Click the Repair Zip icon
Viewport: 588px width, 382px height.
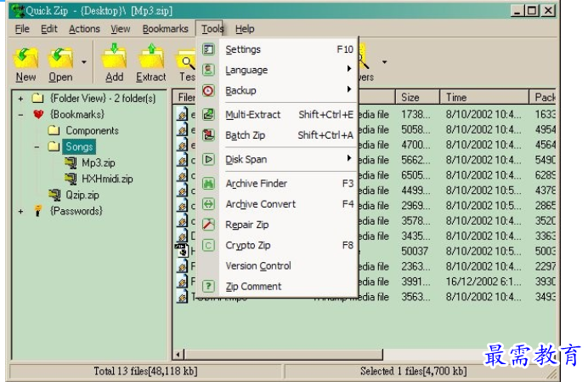pos(208,225)
